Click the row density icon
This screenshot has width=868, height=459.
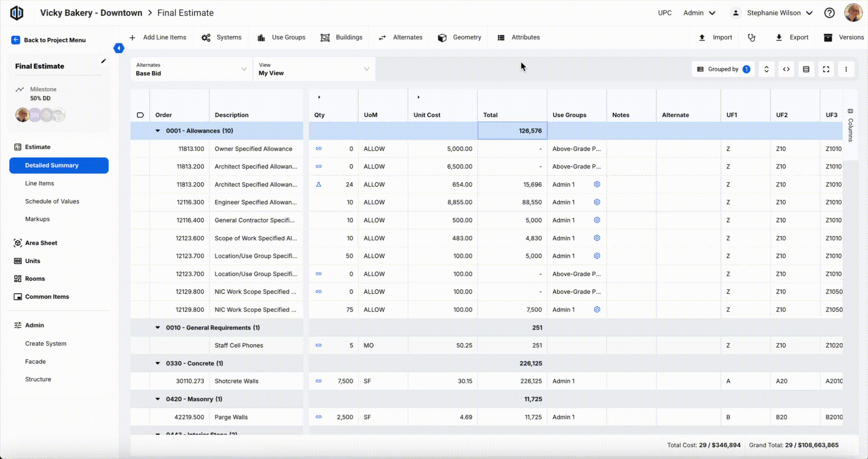pyautogui.click(x=806, y=69)
